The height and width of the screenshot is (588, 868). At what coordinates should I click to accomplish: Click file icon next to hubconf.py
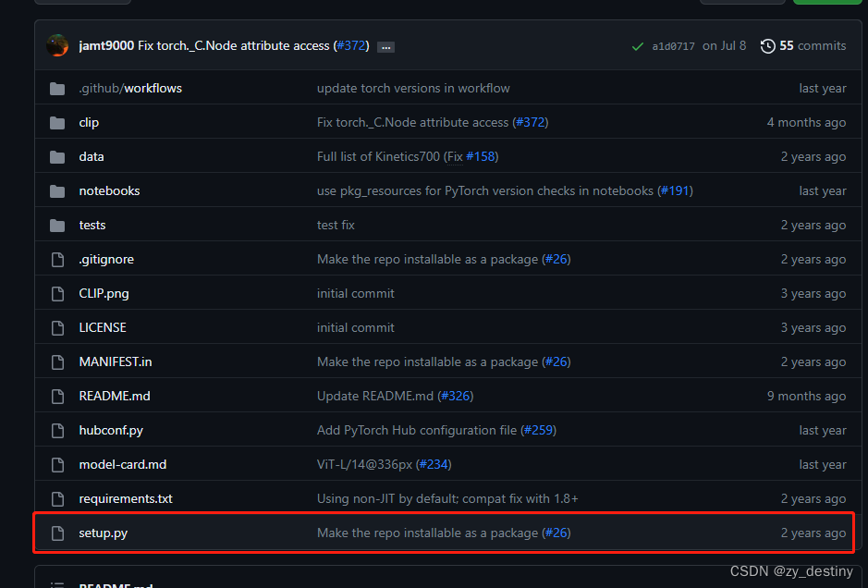(x=57, y=431)
